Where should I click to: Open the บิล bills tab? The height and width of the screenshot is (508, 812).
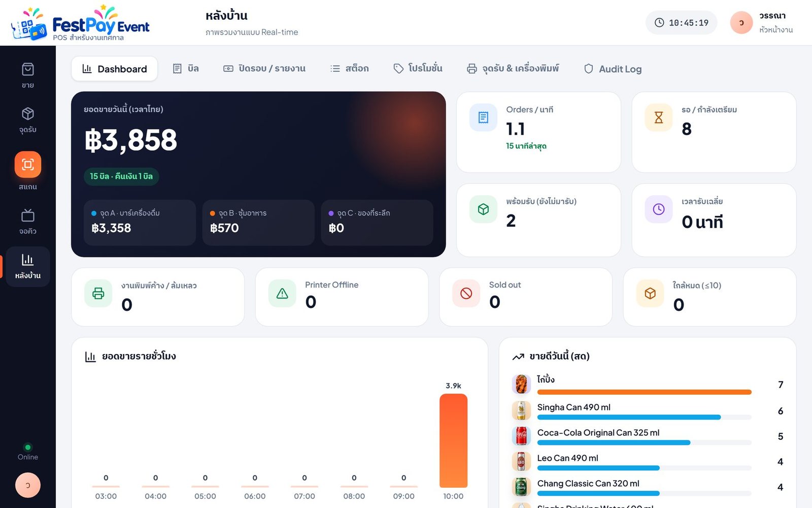[x=186, y=69]
